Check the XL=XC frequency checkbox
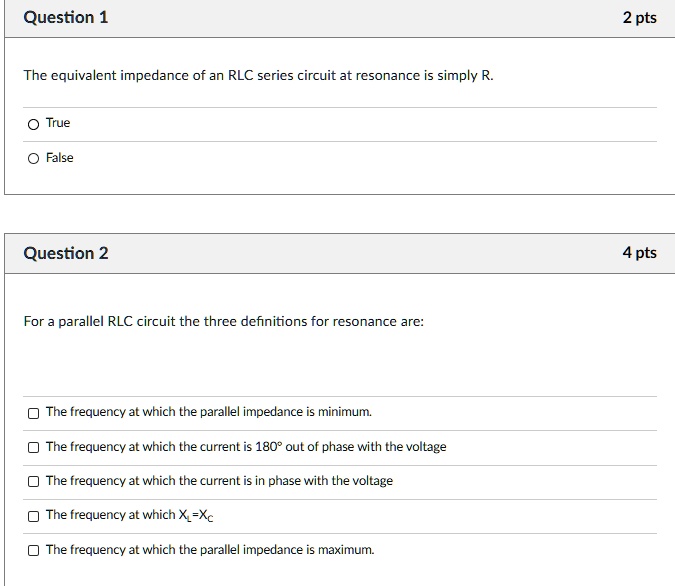The width and height of the screenshot is (675, 586). tap(34, 516)
